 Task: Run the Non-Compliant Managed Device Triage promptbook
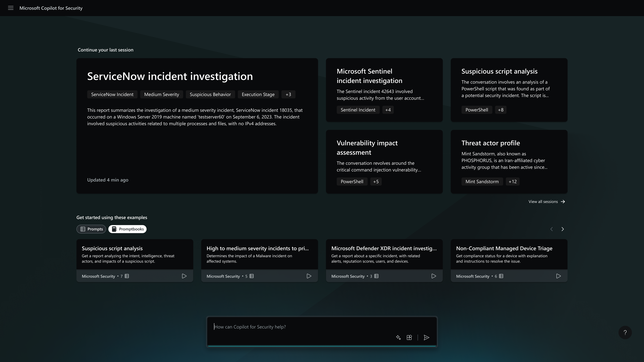pos(558,276)
